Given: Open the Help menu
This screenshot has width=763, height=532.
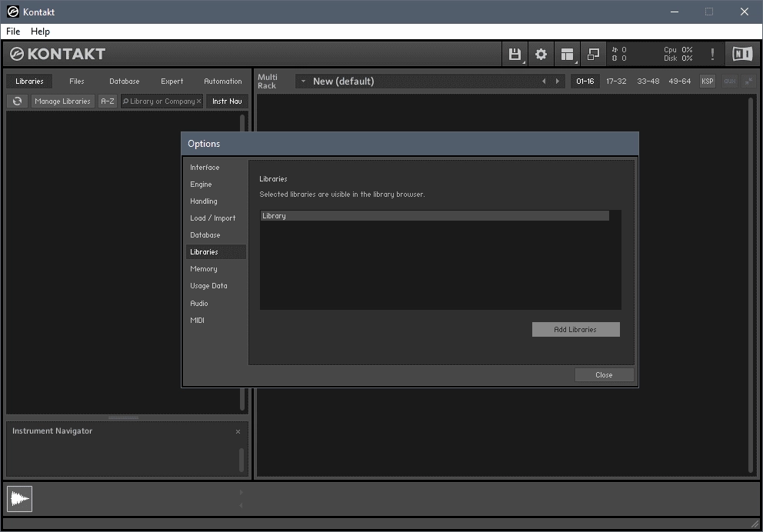Looking at the screenshot, I should click(41, 31).
